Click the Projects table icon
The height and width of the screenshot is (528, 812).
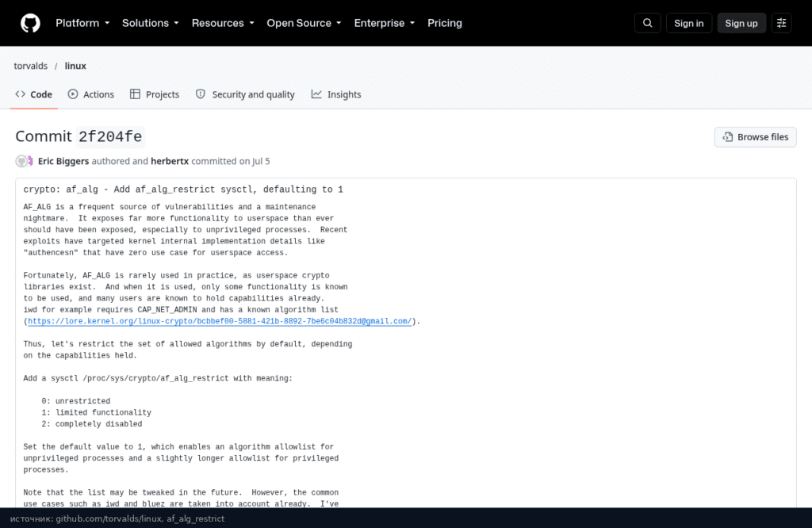(135, 94)
